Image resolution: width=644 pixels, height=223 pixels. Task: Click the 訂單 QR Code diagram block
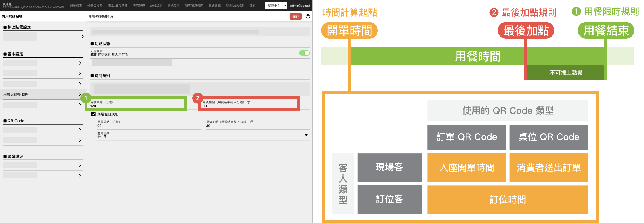point(466,137)
